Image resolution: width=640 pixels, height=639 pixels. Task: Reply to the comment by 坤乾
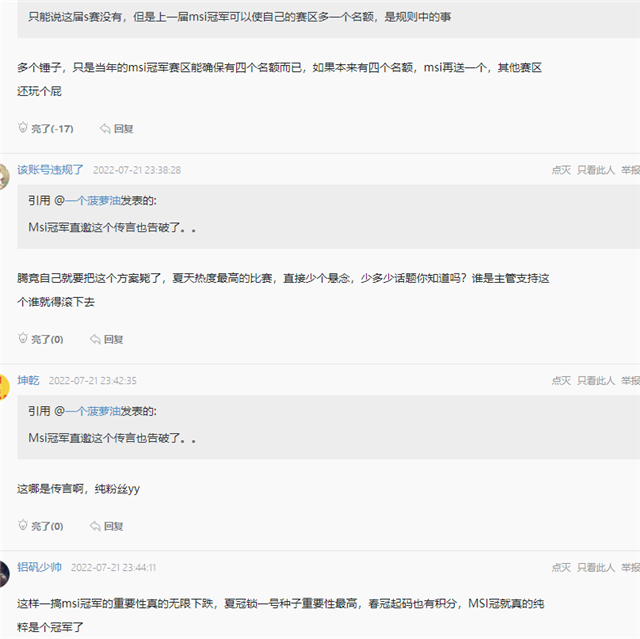coord(95,525)
